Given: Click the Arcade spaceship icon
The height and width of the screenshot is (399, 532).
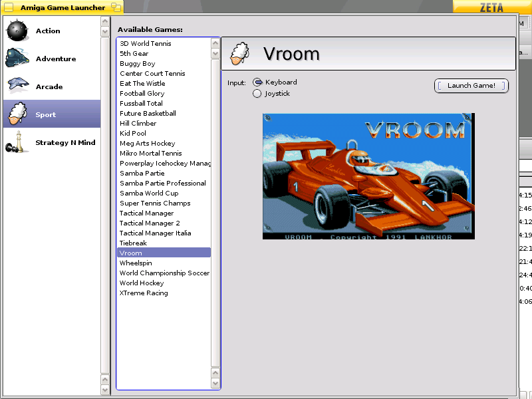Looking at the screenshot, I should (17, 86).
